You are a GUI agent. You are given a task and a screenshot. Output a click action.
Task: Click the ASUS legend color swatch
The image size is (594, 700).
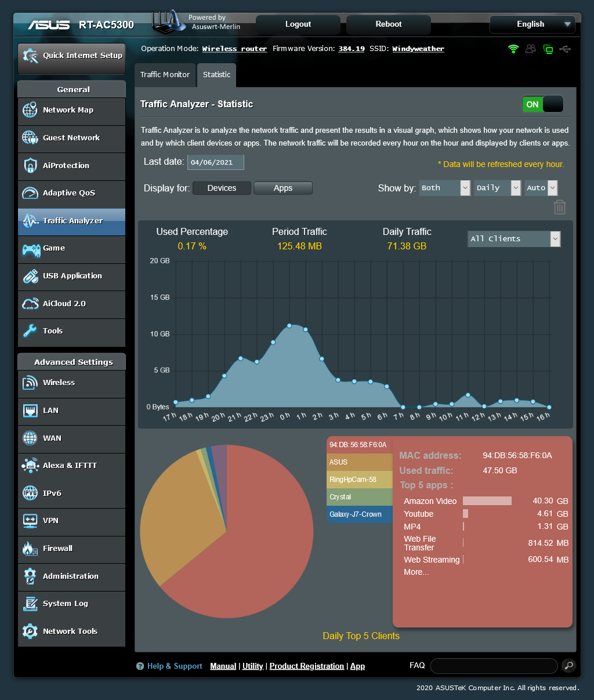point(360,462)
